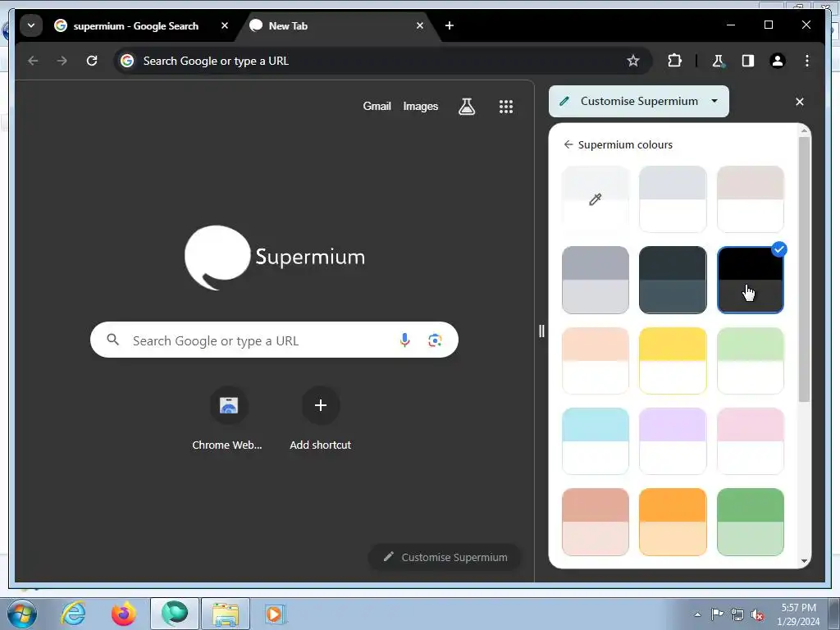Open the tab search dropdown arrow
This screenshot has height=630, width=840.
click(x=31, y=25)
